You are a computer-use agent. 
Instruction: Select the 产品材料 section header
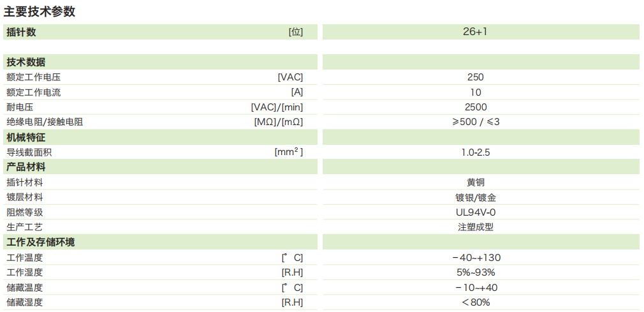[26, 167]
